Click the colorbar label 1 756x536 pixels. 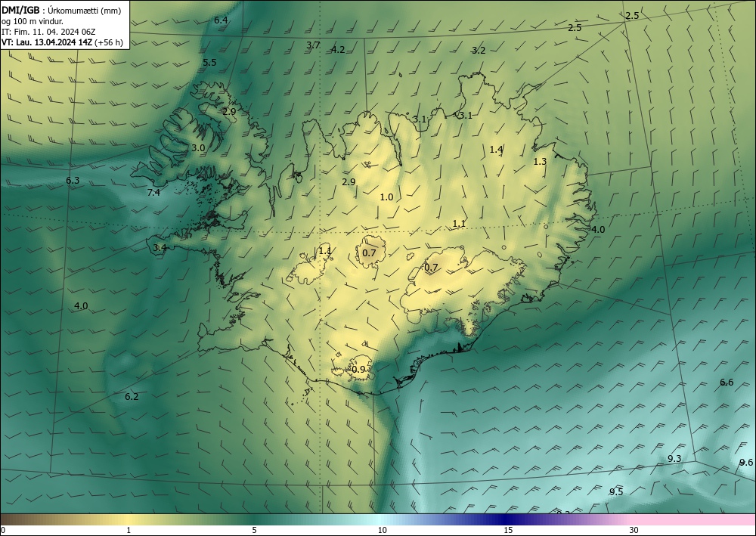[x=129, y=530]
